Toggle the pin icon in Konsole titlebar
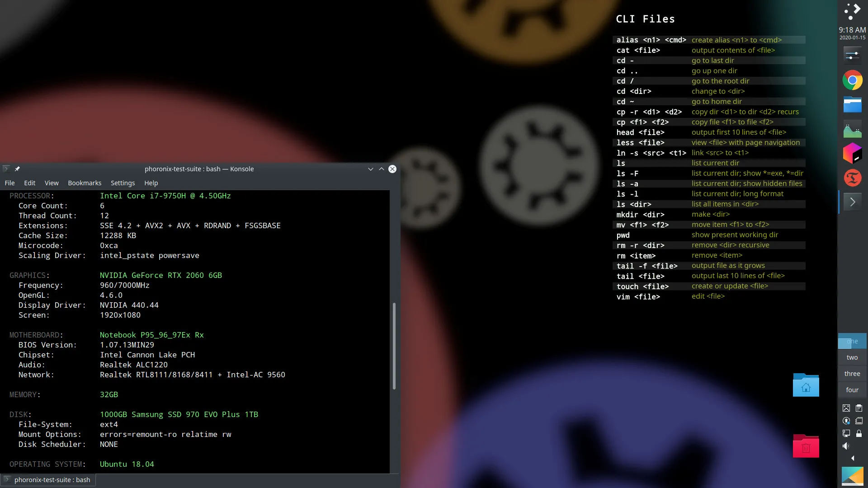Screen dimensions: 868x488 (17, 169)
